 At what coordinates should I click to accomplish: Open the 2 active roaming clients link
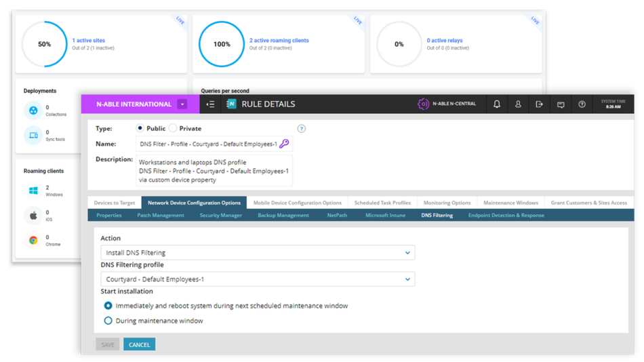pyautogui.click(x=279, y=40)
